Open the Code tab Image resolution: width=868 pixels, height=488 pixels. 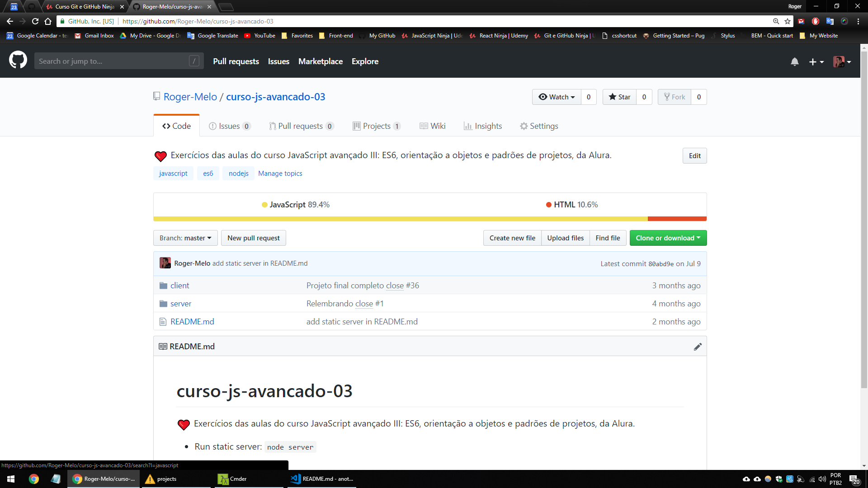176,126
